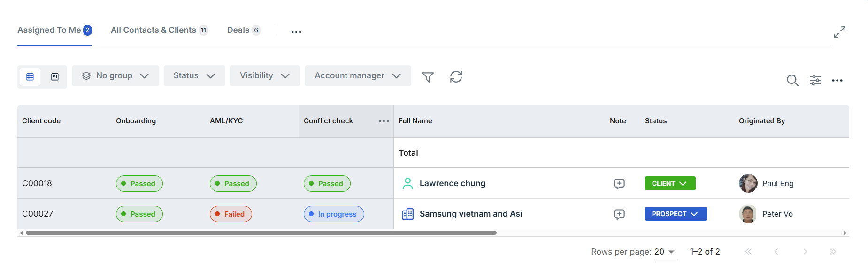Click the CLIENT status button
Viewport: 868px width, 271px height.
(670, 183)
